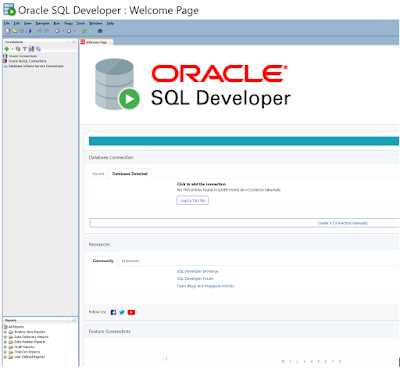The width and height of the screenshot is (400, 370).
Task: Open the Team menu
Action: click(x=68, y=23)
